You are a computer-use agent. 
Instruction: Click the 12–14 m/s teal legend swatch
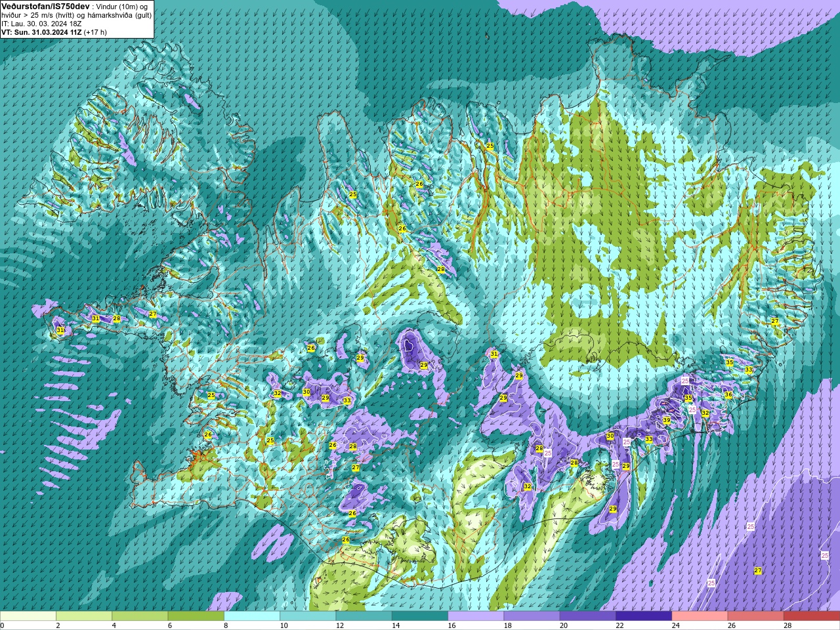364,616
